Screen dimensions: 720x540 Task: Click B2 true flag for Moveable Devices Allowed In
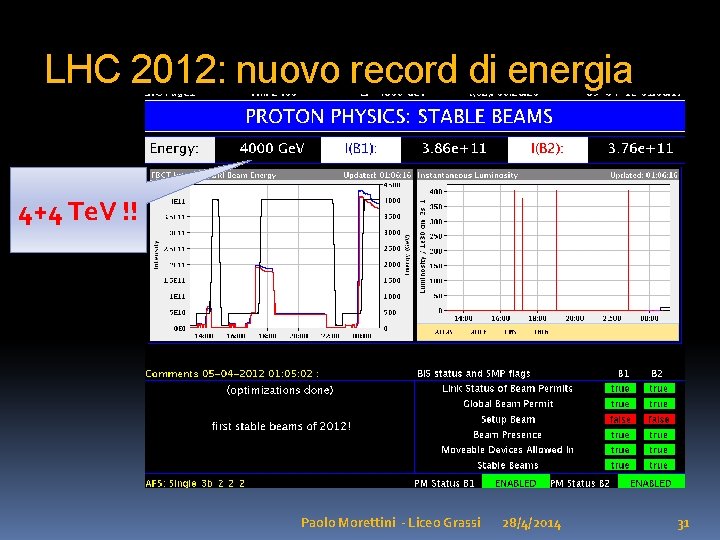click(659, 450)
